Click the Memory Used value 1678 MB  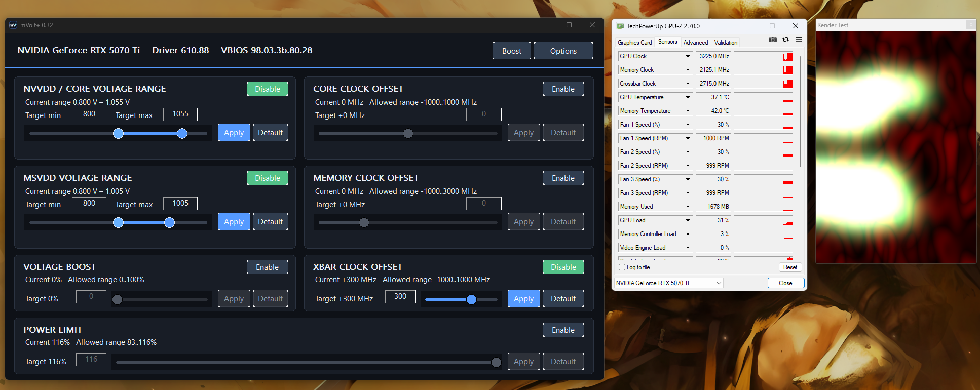tap(713, 207)
